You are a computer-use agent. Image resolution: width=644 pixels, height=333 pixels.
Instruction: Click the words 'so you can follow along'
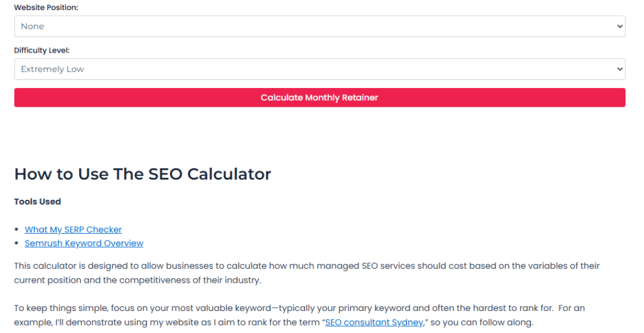(482, 322)
